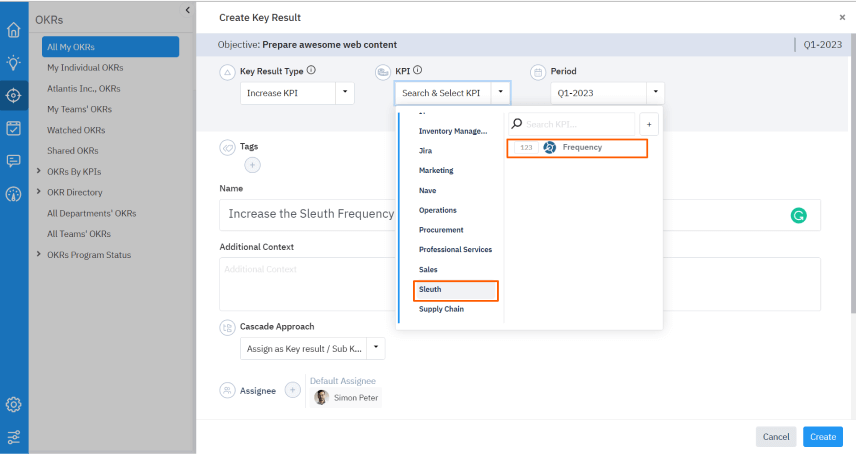Open My Individual OKRs
The height and width of the screenshot is (454, 856).
pos(85,68)
